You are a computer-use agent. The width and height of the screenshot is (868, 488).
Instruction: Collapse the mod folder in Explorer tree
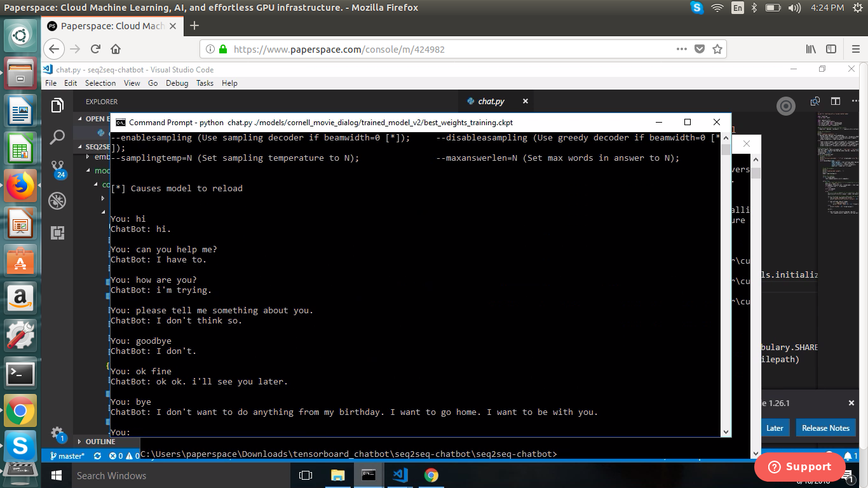[x=98, y=170]
